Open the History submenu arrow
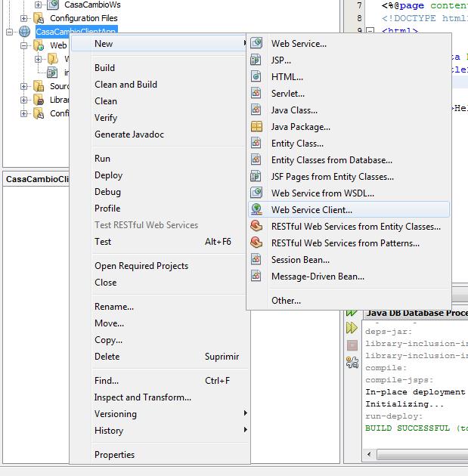The width and height of the screenshot is (468, 476). pyautogui.click(x=245, y=430)
